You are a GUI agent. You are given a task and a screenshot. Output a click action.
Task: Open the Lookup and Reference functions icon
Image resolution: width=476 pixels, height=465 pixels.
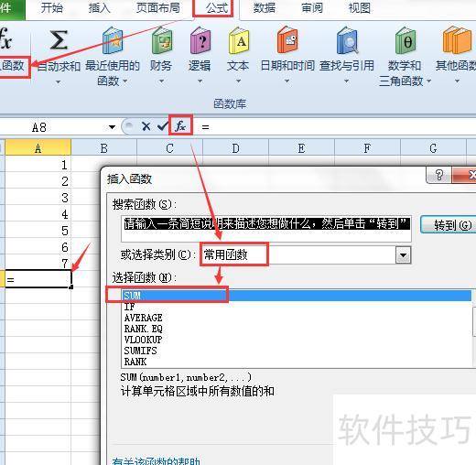pyautogui.click(x=347, y=40)
